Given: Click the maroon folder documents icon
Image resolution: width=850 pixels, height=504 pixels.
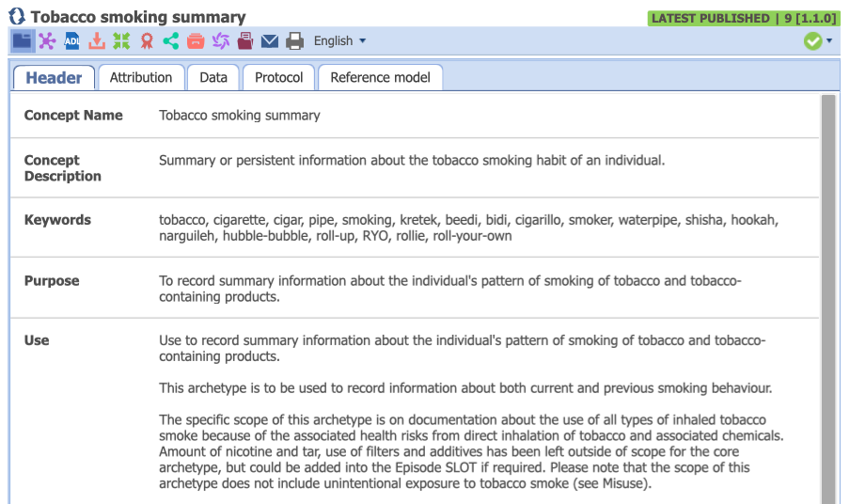Looking at the screenshot, I should [x=245, y=41].
